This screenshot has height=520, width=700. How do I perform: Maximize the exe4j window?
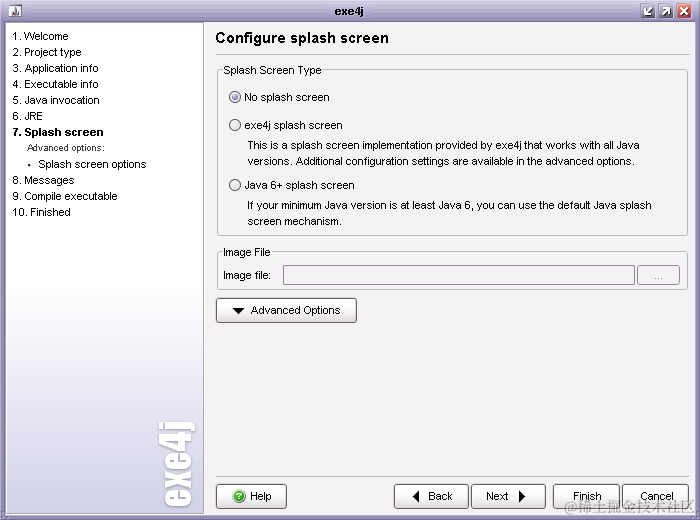coord(666,11)
